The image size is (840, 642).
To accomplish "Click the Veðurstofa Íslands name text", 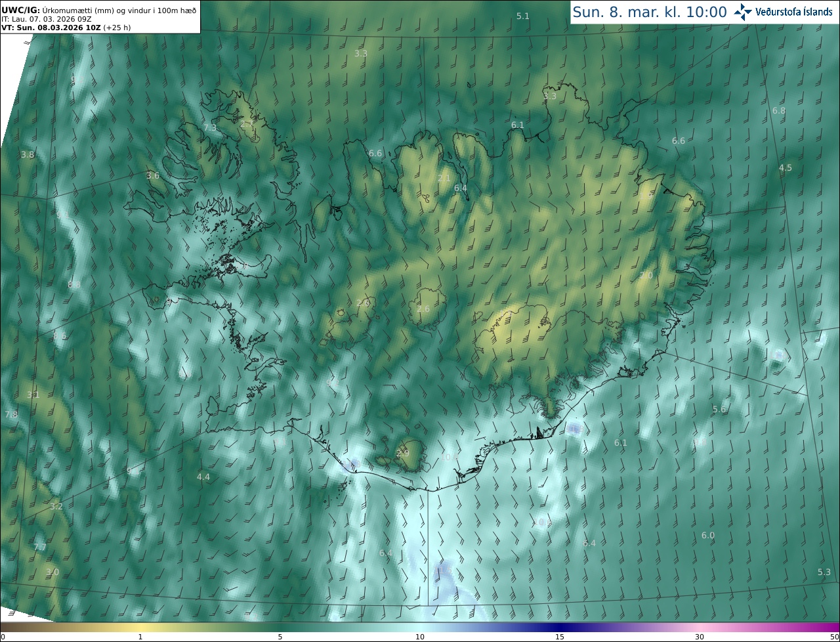I will 794,12.
